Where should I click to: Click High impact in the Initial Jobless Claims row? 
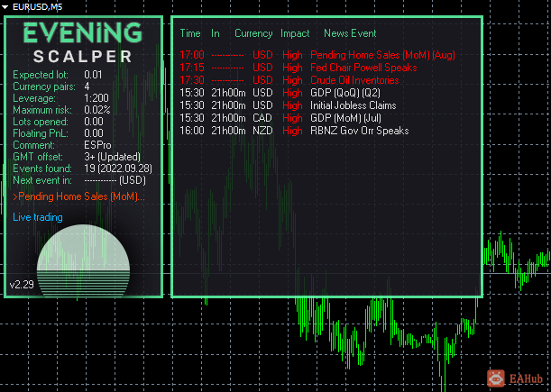(292, 105)
